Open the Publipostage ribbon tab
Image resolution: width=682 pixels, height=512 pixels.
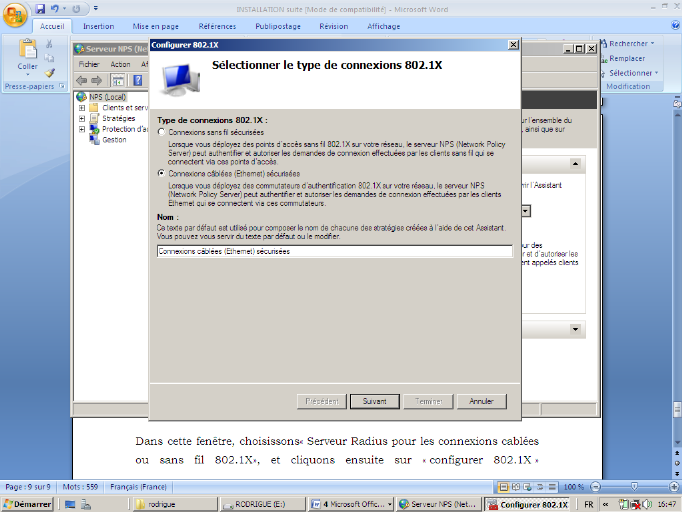[278, 27]
